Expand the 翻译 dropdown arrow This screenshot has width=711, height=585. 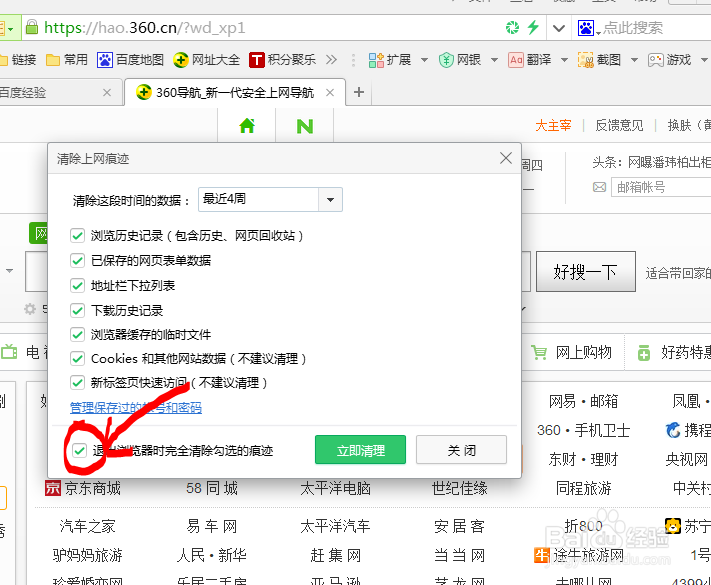tap(565, 60)
